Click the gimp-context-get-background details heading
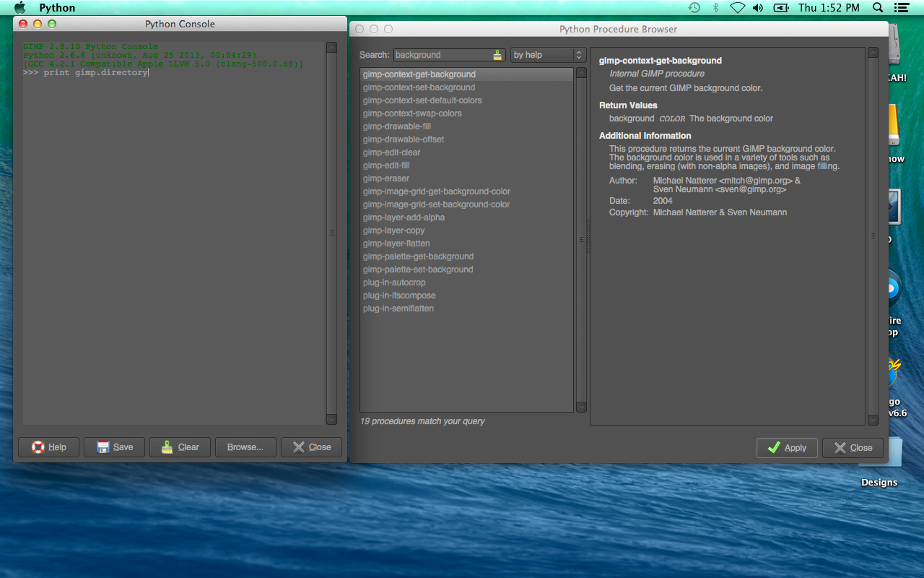Viewport: 924px width, 578px height. pyautogui.click(x=661, y=61)
